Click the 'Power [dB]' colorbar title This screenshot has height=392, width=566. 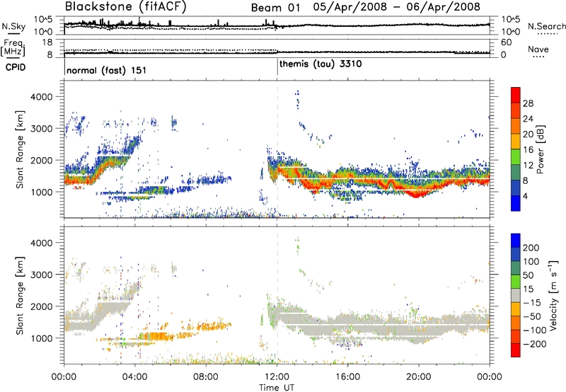(x=541, y=149)
